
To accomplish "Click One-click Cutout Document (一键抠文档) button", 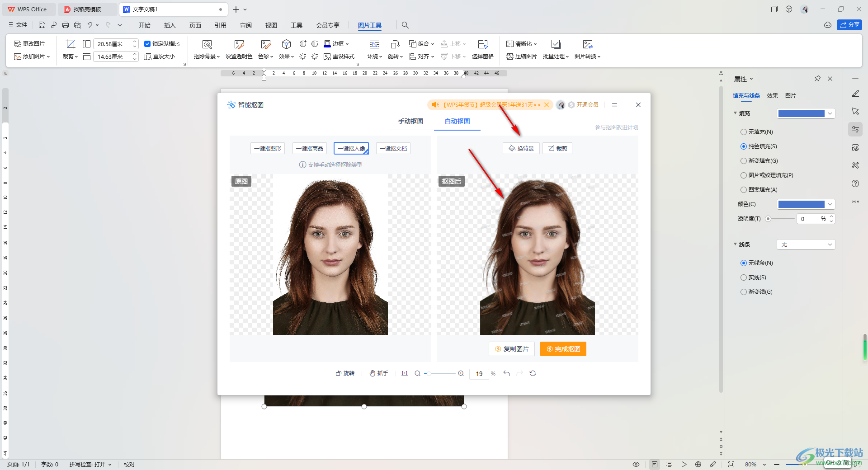I will pyautogui.click(x=393, y=148).
